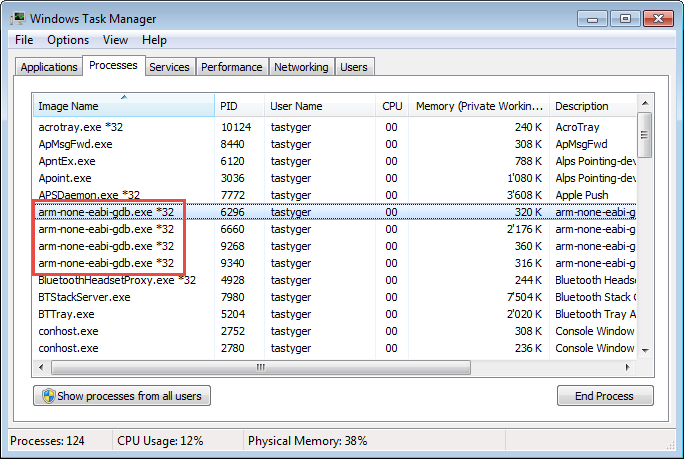Maximize the Task Manager window

click(x=625, y=19)
